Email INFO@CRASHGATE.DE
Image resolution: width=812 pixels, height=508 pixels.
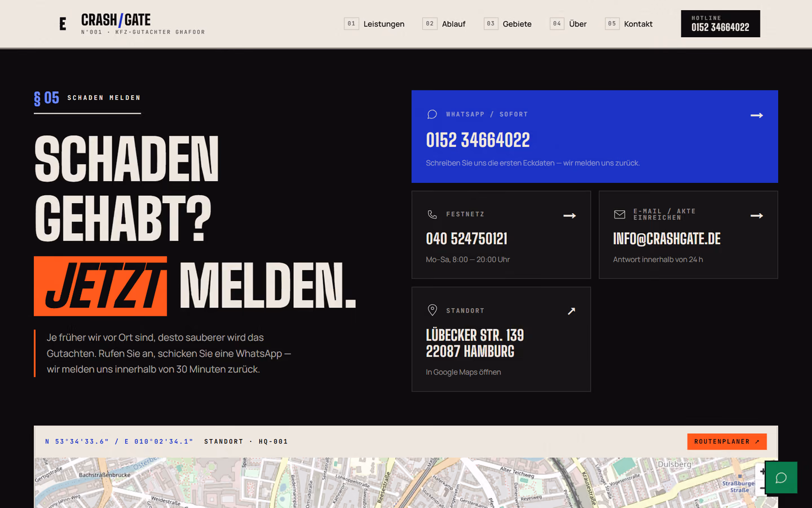(667, 239)
